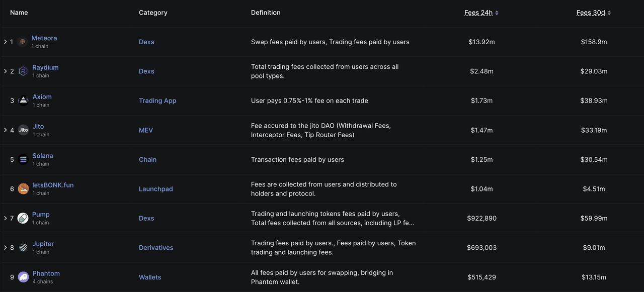This screenshot has height=292, width=644.
Task: Click the Solana logo icon
Action: point(23,159)
